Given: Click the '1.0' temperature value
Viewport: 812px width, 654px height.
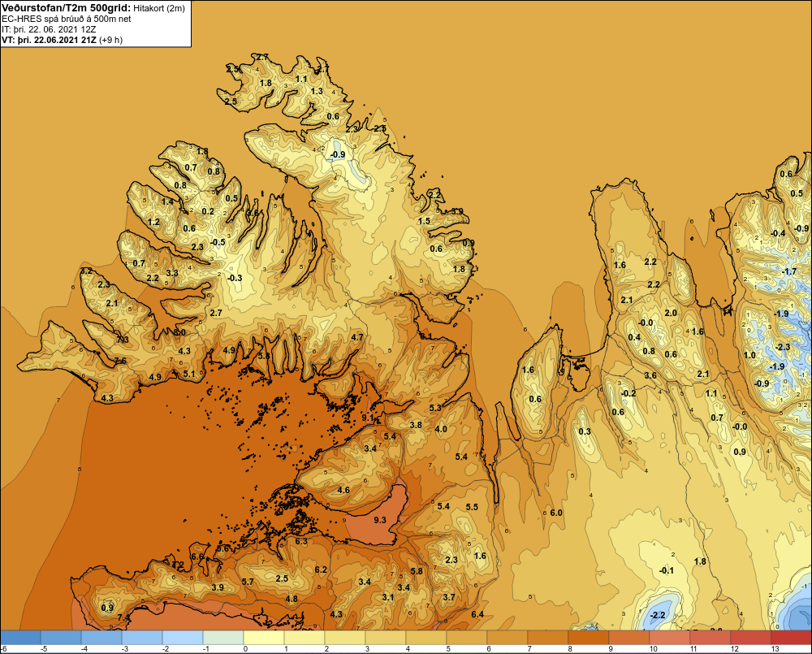Looking at the screenshot, I should point(749,355).
